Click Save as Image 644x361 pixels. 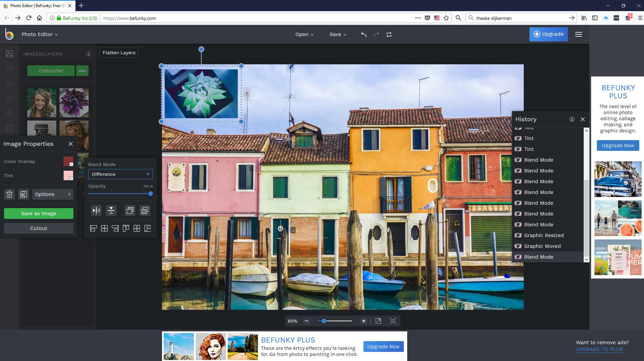(x=39, y=214)
